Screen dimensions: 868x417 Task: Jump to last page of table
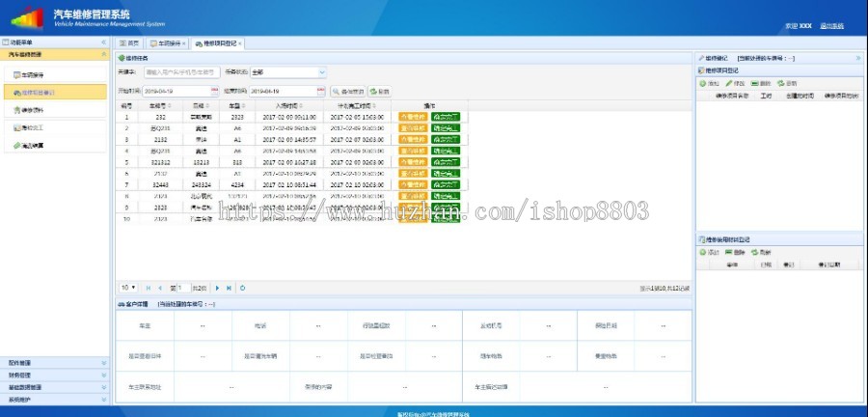pyautogui.click(x=230, y=288)
